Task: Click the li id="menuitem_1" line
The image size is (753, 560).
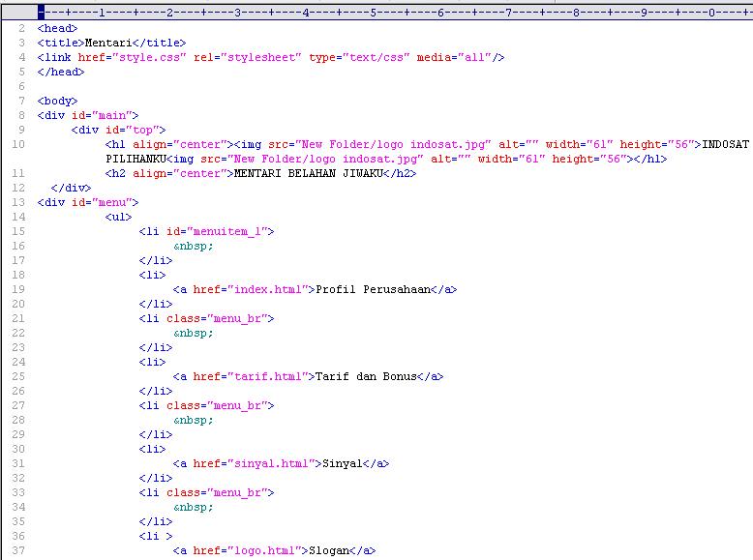Action: pyautogui.click(x=206, y=231)
